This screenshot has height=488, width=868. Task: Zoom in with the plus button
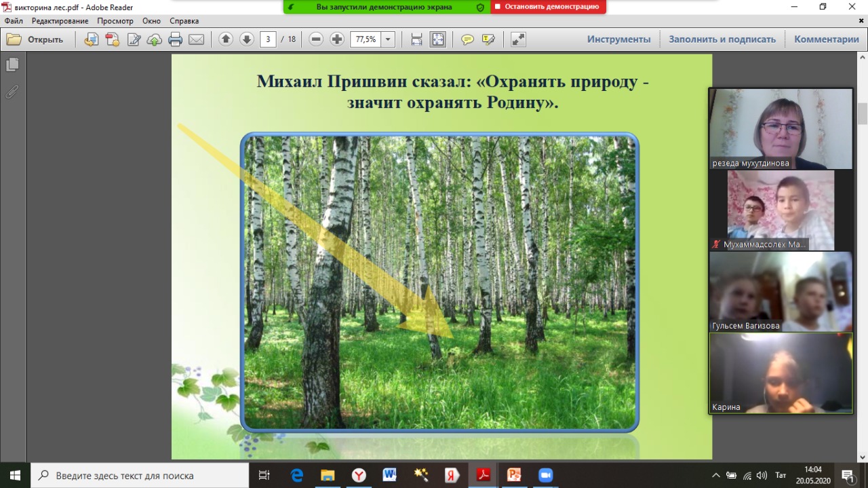point(337,39)
